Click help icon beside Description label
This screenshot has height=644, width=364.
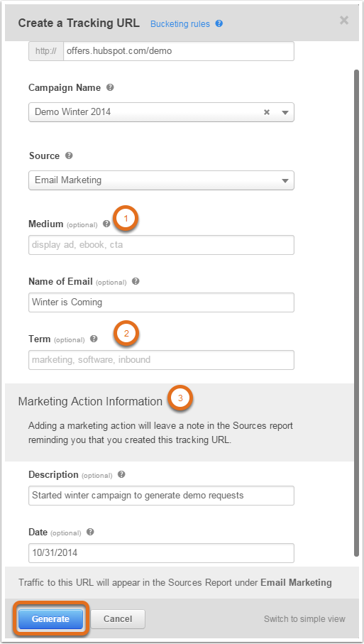(x=121, y=474)
